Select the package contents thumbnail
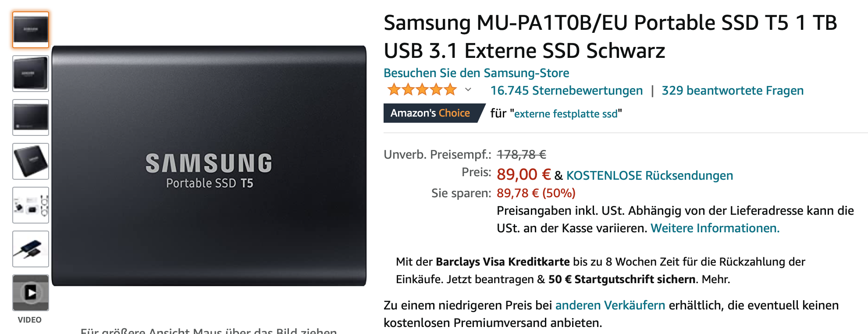 coord(31,205)
